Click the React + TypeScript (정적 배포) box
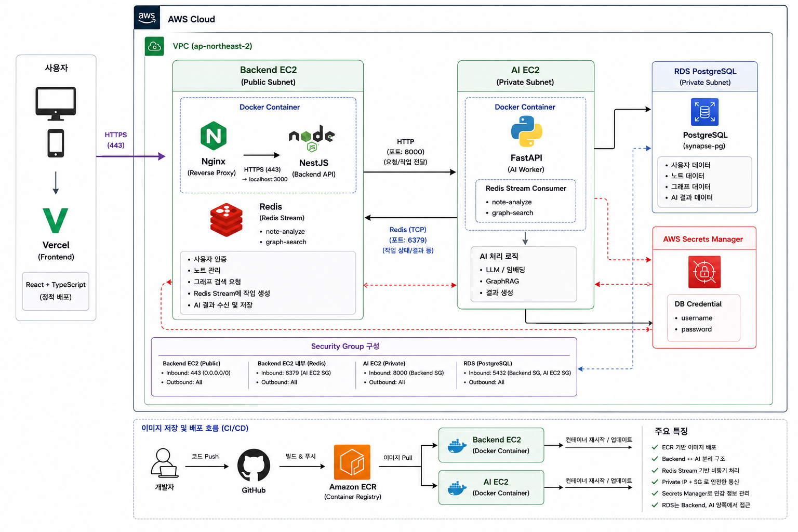The width and height of the screenshot is (798, 532). pos(56,291)
